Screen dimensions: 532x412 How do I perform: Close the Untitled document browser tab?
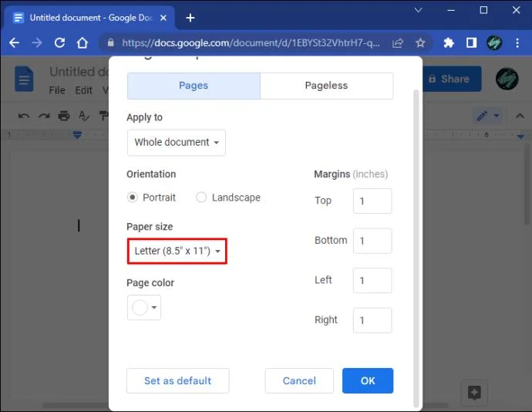click(163, 18)
